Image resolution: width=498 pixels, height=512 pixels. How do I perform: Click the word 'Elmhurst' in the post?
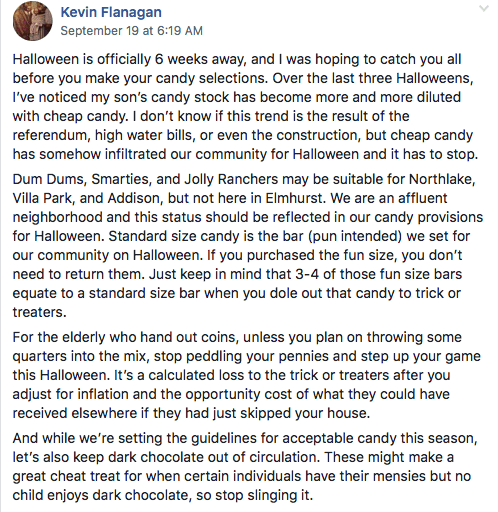tap(294, 198)
